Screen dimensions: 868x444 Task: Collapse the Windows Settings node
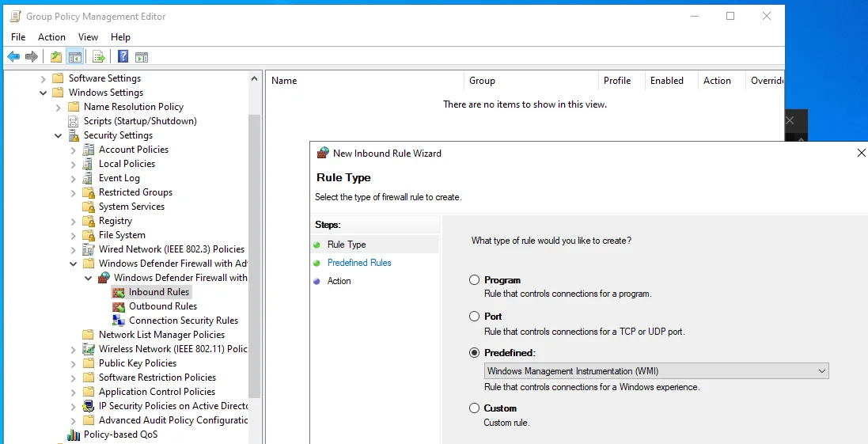click(44, 93)
